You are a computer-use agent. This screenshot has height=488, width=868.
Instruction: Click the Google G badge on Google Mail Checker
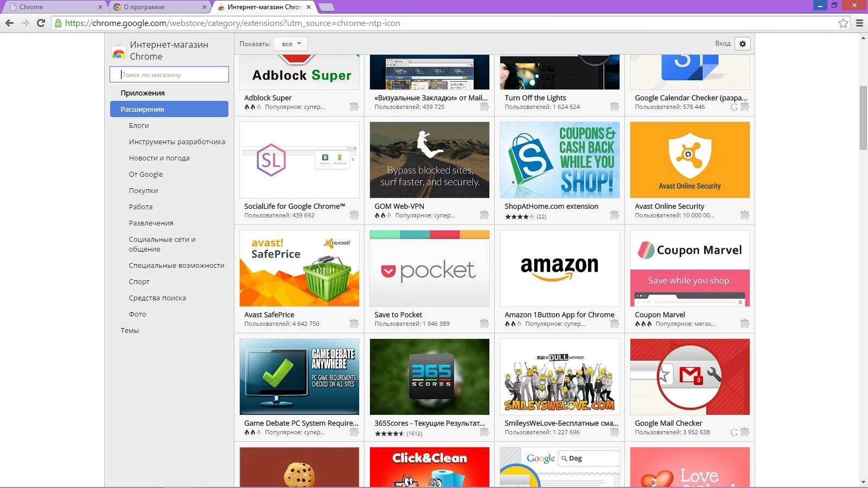click(734, 432)
